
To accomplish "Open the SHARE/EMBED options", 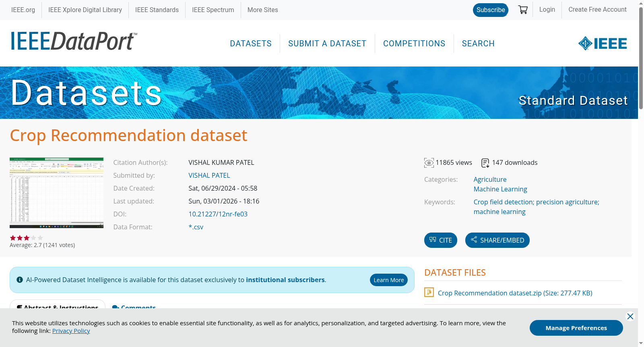I will [497, 240].
